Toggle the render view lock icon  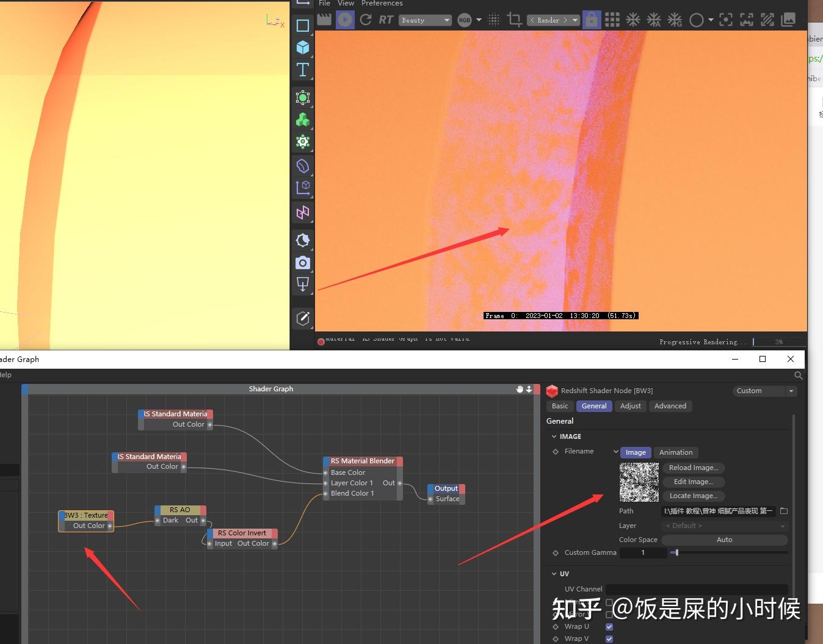(x=592, y=20)
